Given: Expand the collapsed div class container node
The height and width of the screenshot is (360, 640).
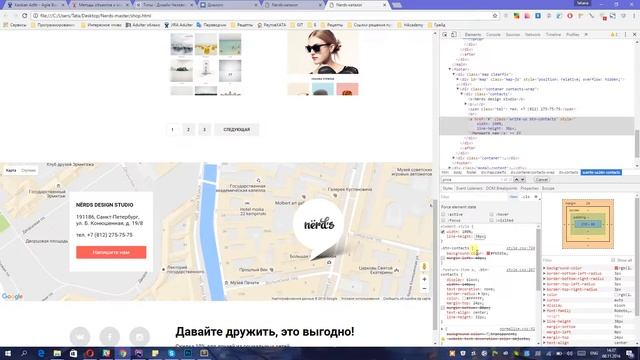Looking at the screenshot, I should pos(454,158).
